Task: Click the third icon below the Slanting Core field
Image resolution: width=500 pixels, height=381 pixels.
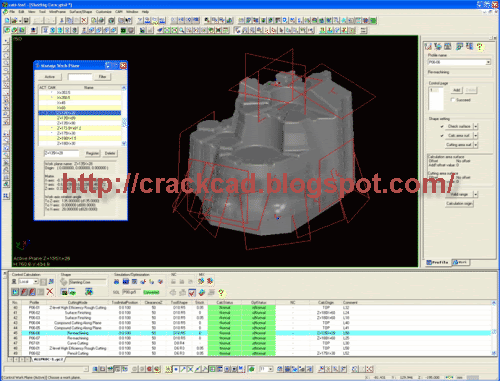Action: (x=88, y=292)
